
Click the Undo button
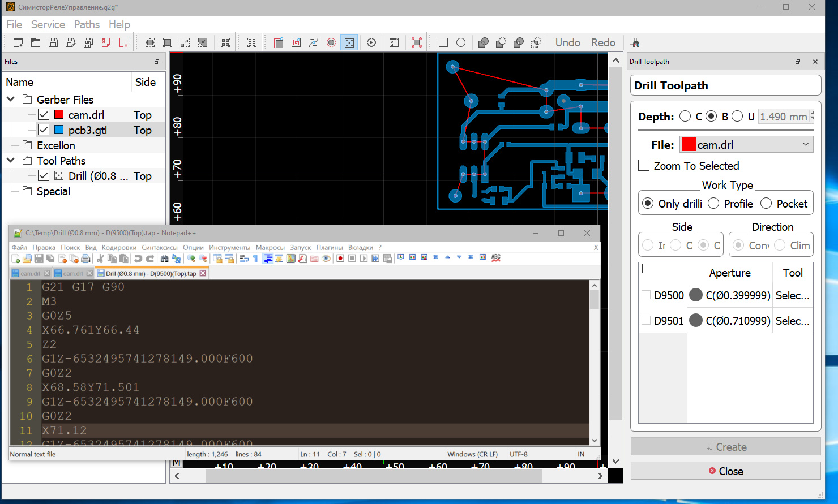pos(567,43)
